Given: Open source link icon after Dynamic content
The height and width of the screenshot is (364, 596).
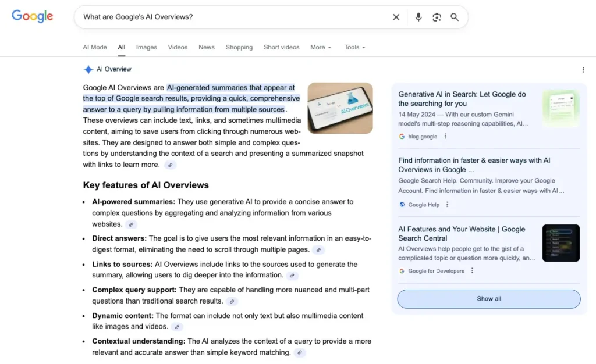Looking at the screenshot, I should 177,327.
